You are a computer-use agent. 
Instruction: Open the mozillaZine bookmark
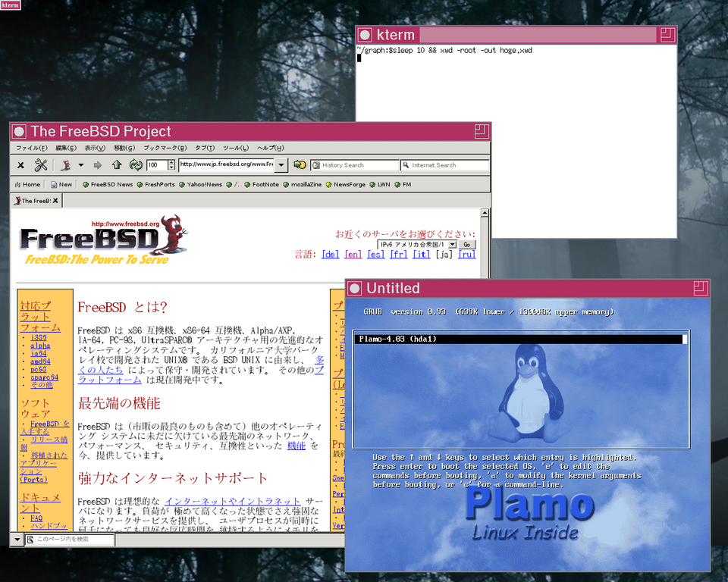pyautogui.click(x=303, y=184)
